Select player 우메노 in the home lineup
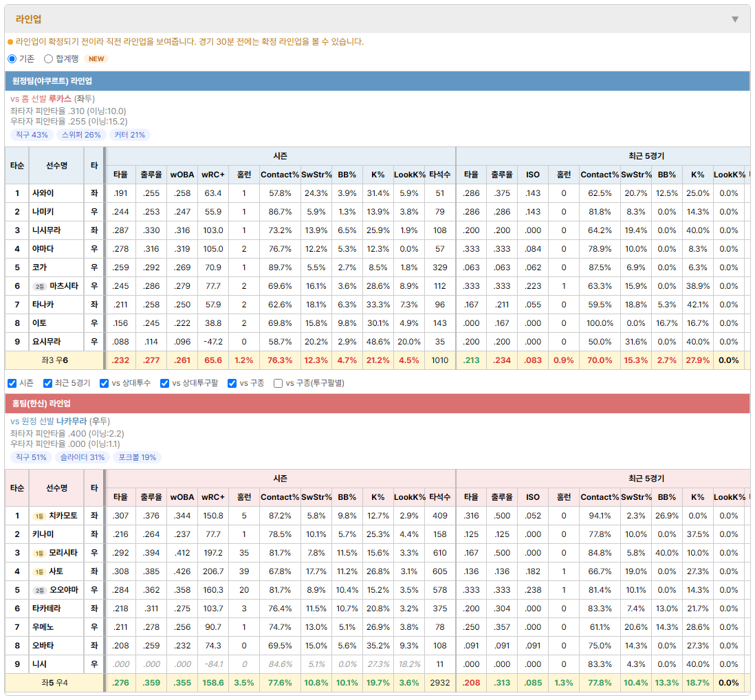This screenshot has width=755, height=700. pyautogui.click(x=43, y=627)
